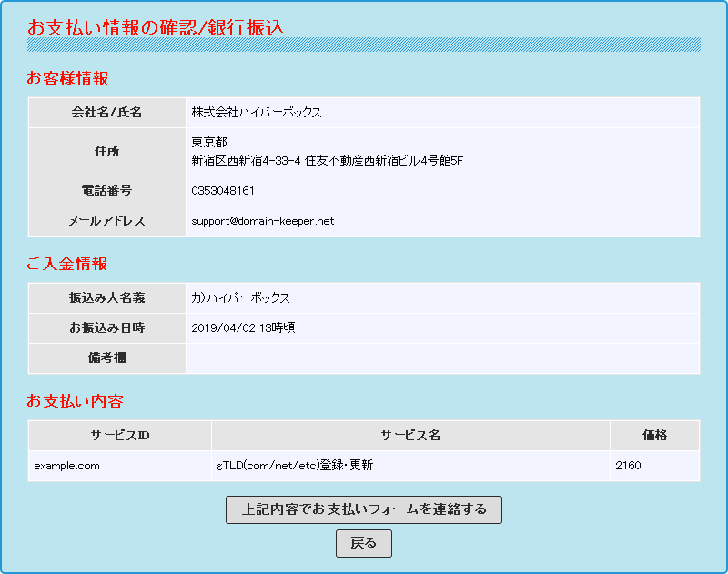Select service name gTLD(com/net/etc)登録・更新

coord(295,466)
